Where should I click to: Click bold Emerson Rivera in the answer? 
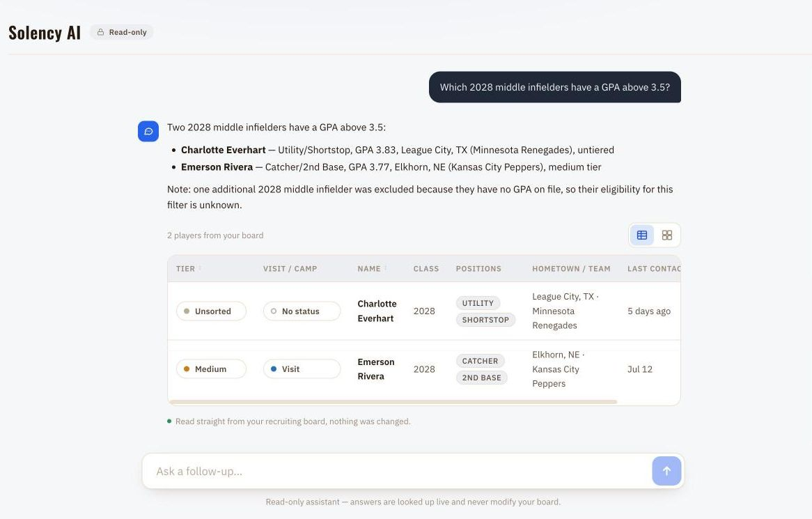tap(217, 166)
